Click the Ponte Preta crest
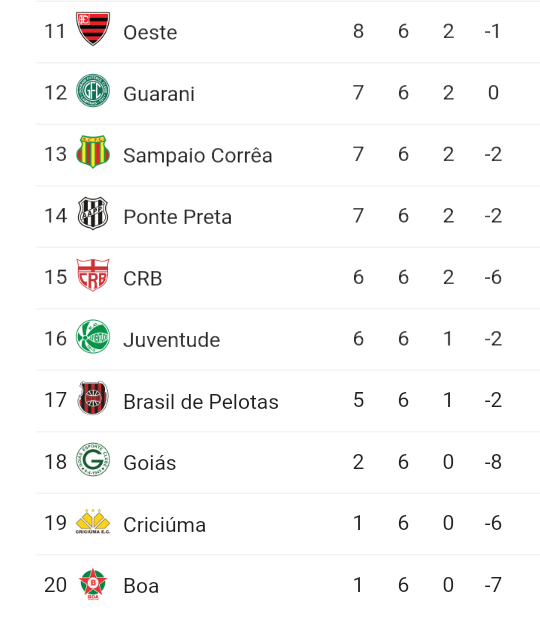 pos(93,214)
